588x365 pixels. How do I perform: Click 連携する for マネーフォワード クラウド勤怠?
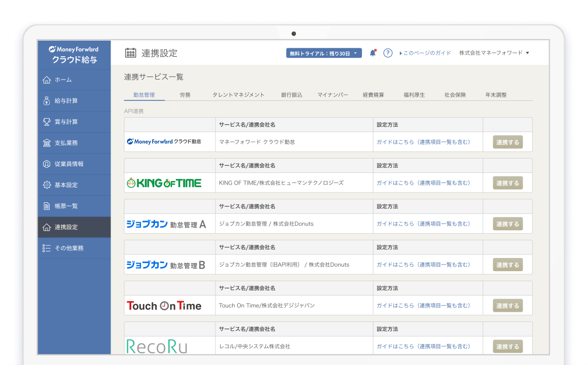tap(507, 142)
